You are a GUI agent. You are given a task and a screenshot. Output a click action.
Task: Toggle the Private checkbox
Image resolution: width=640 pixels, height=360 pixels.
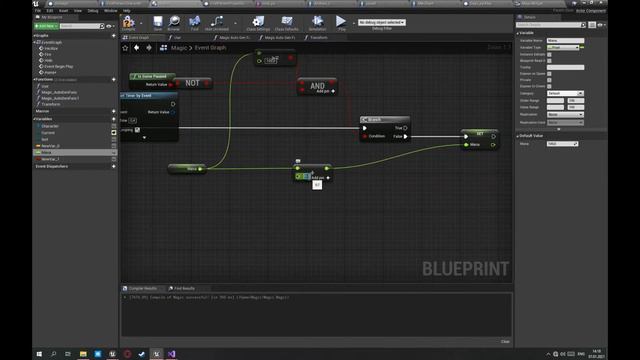[x=549, y=80]
